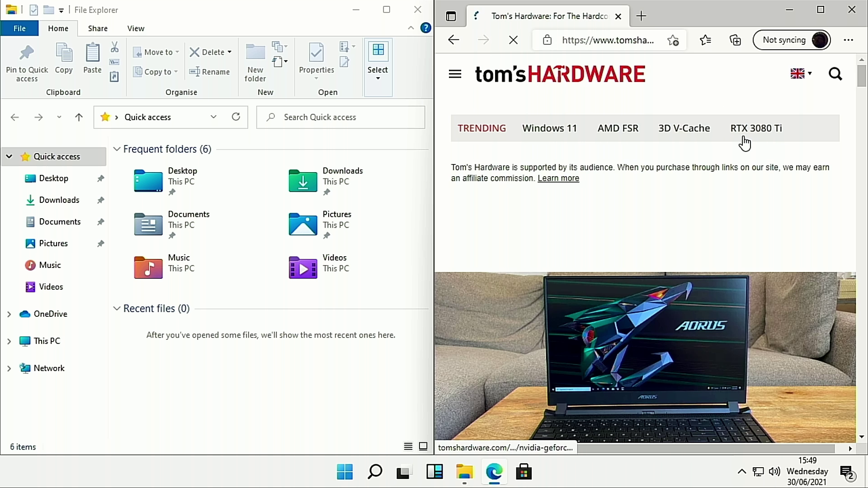
Task: Click the New folder ribbon icon
Action: (255, 53)
